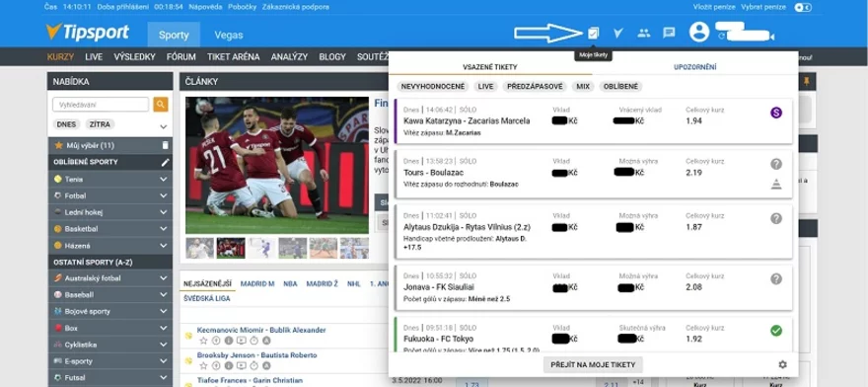Image resolution: width=868 pixels, height=387 pixels.
Task: Toggle the LIVE ticket filter chip
Action: [x=485, y=87]
